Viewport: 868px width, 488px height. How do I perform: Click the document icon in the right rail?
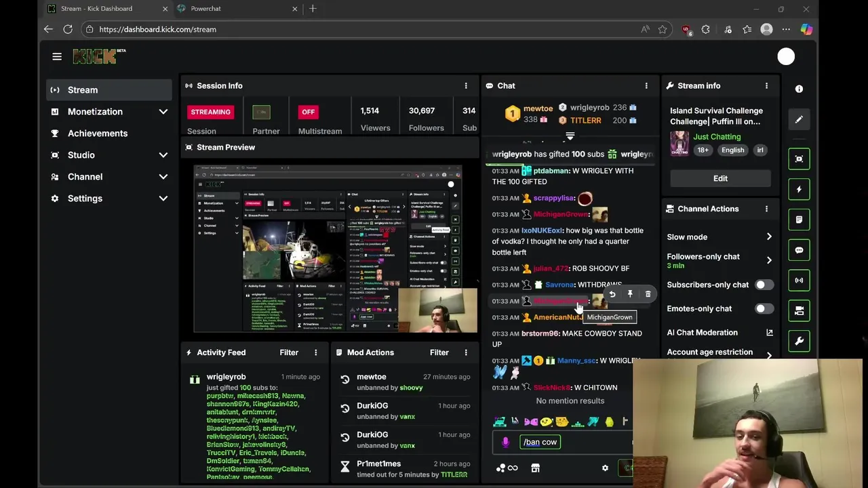point(799,220)
